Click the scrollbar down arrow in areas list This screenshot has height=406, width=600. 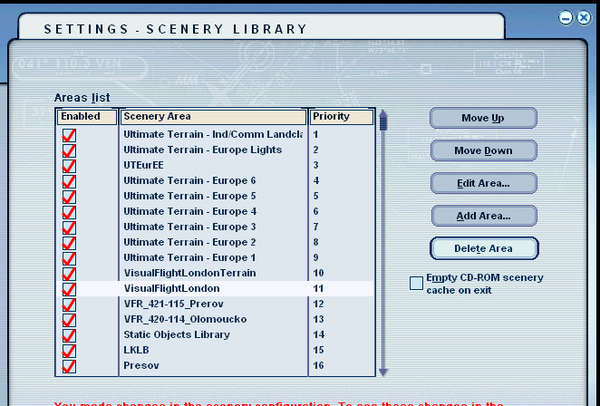(x=383, y=372)
